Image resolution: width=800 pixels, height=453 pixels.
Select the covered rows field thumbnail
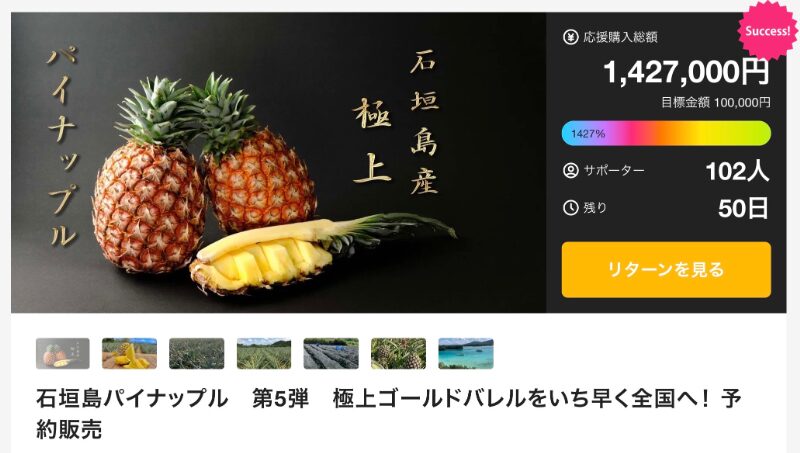coord(331,354)
